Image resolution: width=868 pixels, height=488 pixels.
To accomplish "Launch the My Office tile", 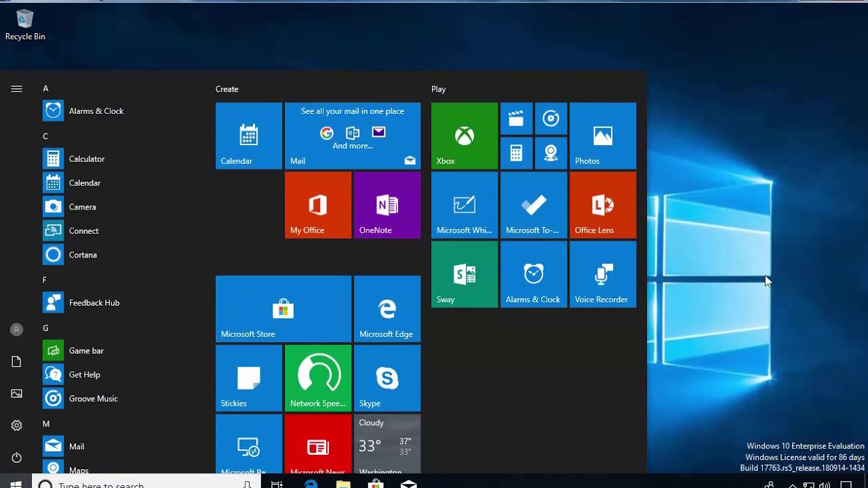I will [x=318, y=205].
